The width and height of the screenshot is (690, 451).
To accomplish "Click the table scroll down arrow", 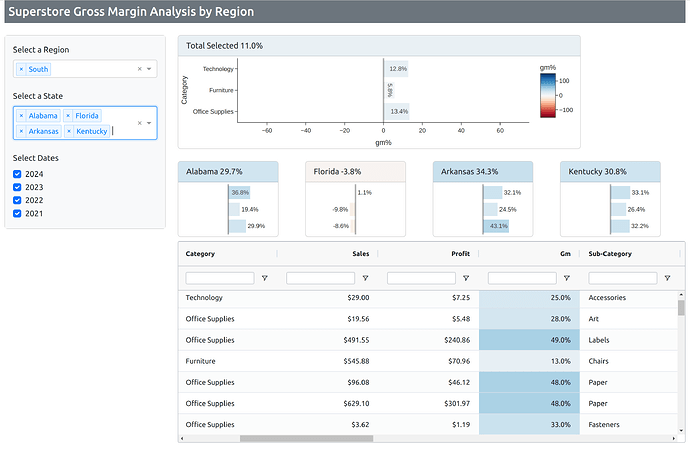I will 681,431.
